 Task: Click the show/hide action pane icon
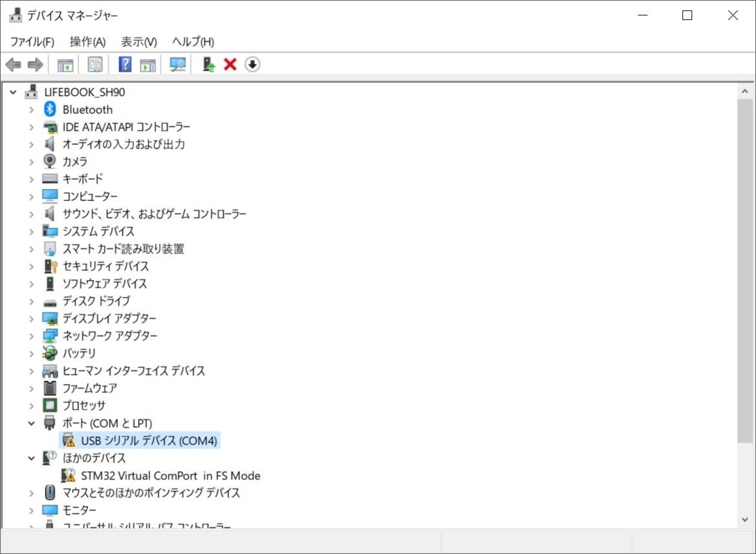point(148,65)
